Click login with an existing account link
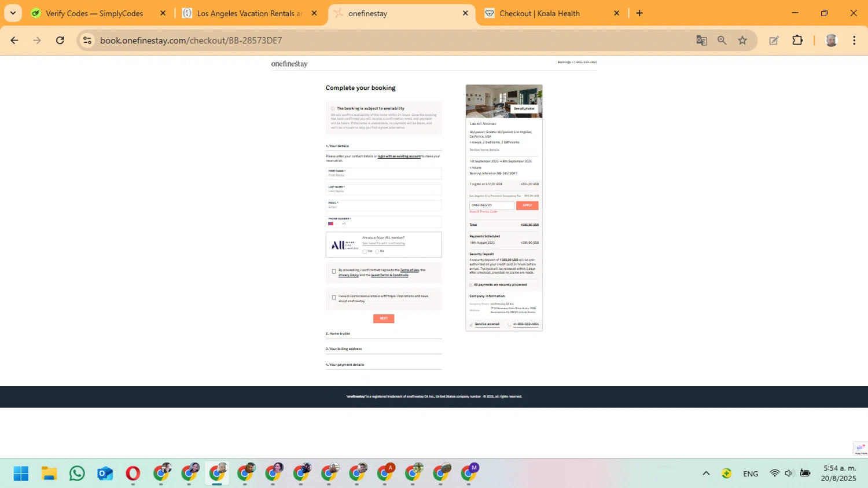Viewport: 868px width, 488px height. pos(399,156)
